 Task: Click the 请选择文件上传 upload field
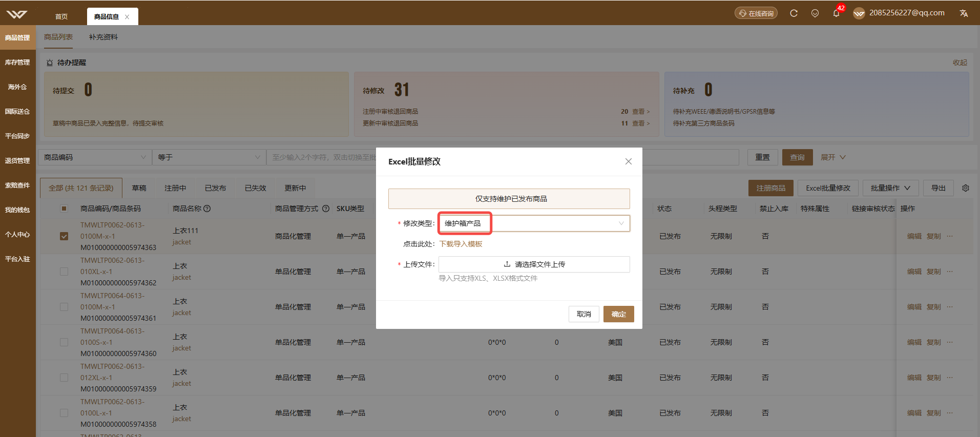click(534, 264)
